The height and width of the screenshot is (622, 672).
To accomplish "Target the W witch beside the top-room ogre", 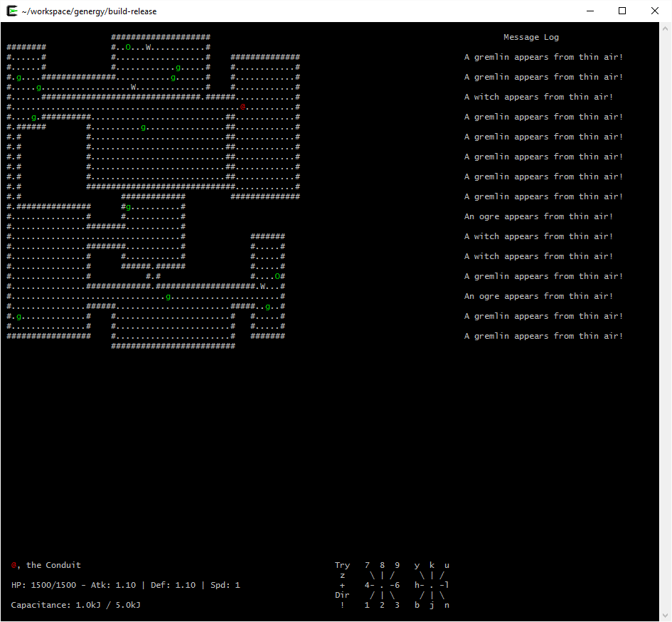I will click(148, 47).
